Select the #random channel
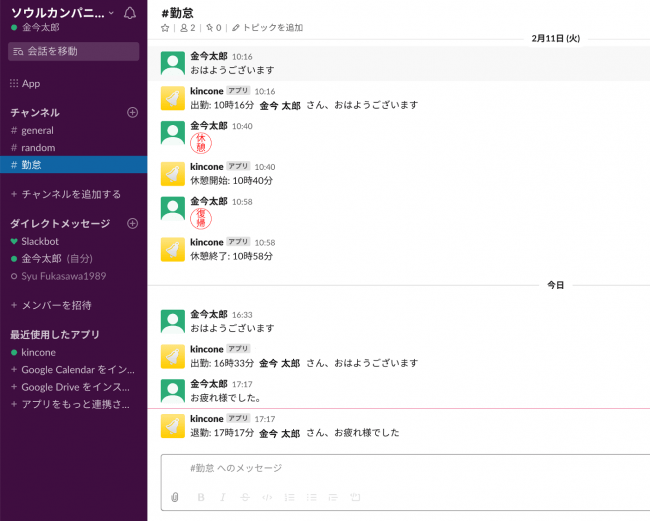This screenshot has width=650, height=521. (38, 147)
